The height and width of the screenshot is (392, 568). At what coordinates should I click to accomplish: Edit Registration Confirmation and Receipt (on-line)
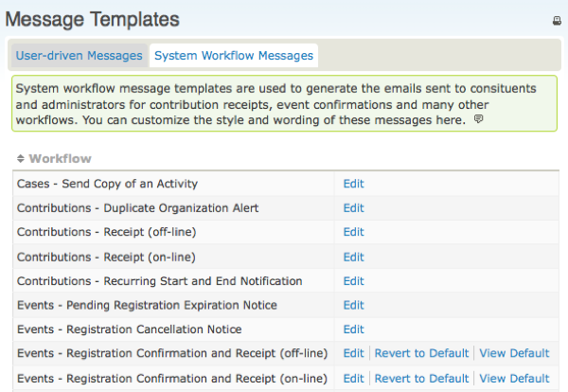point(353,378)
